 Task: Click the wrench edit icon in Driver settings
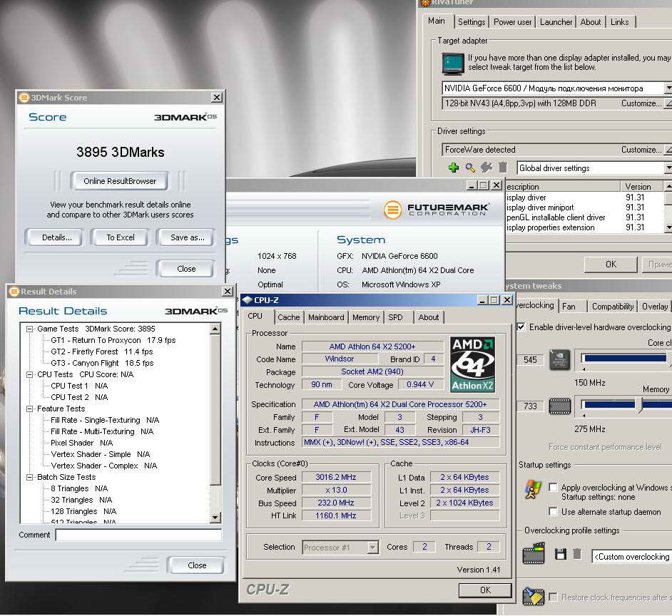coord(487,168)
